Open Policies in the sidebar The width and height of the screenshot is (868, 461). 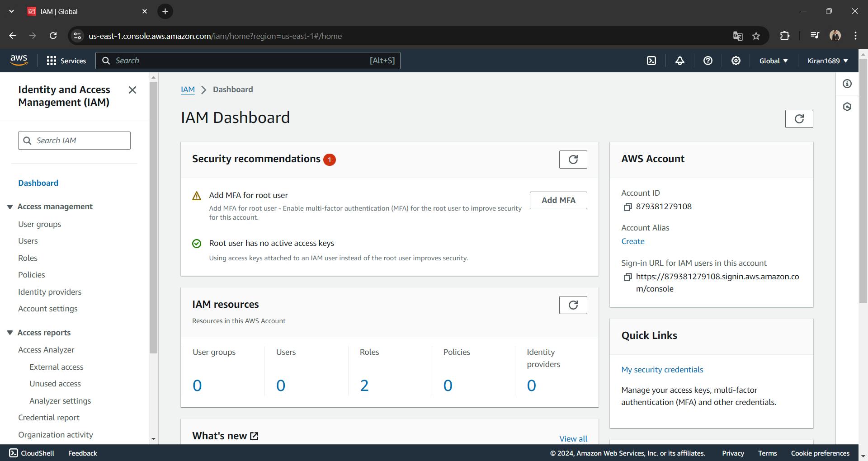[32, 275]
